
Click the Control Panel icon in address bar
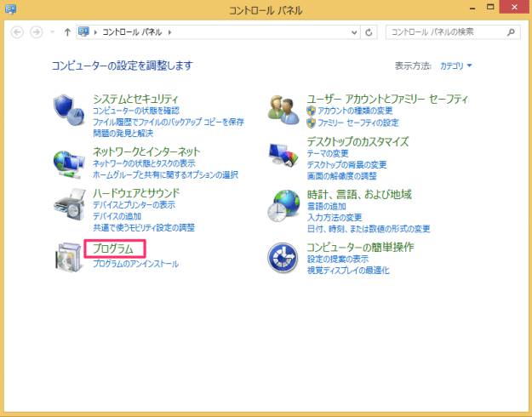(x=83, y=31)
